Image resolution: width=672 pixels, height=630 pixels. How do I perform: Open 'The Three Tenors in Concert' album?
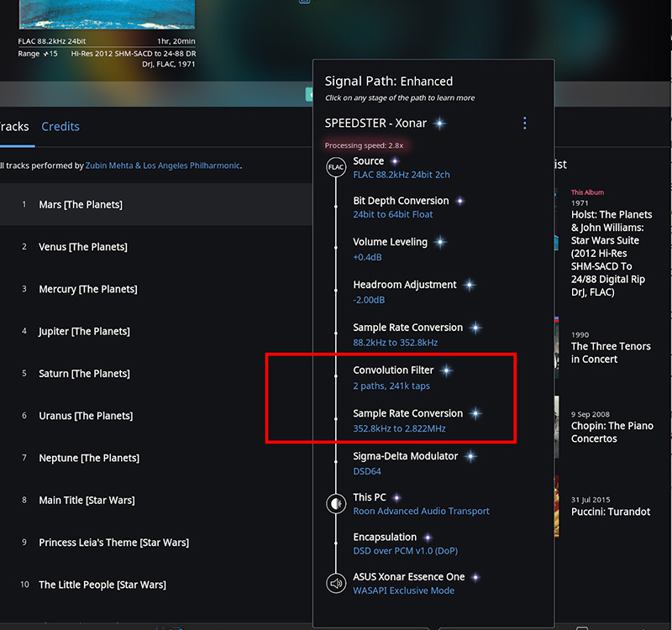tap(611, 352)
